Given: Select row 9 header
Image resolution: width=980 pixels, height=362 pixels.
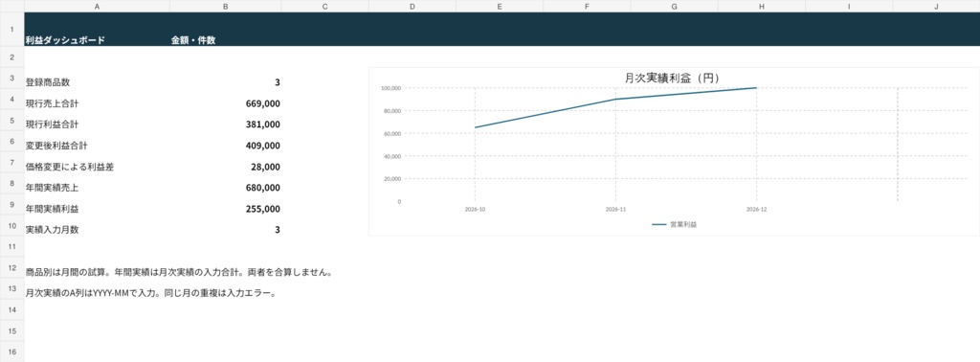Looking at the screenshot, I should (11, 204).
